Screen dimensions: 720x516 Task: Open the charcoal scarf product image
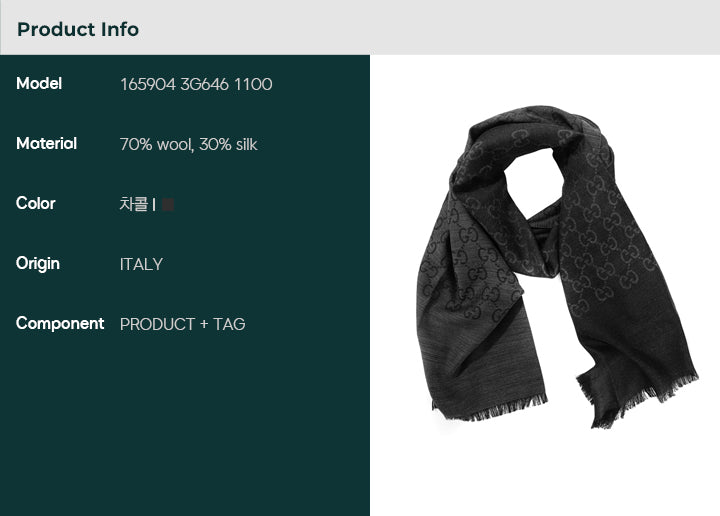click(x=557, y=266)
